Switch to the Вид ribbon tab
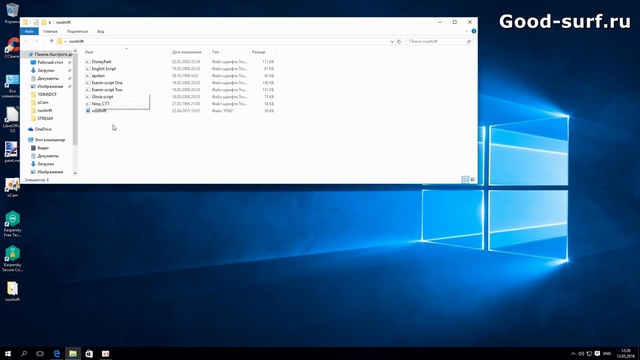The height and width of the screenshot is (360, 640). point(100,31)
